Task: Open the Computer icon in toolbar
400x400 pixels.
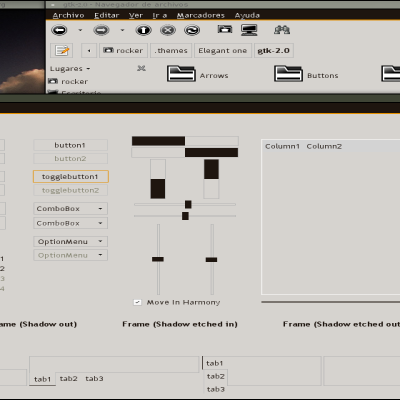Action: [249, 30]
